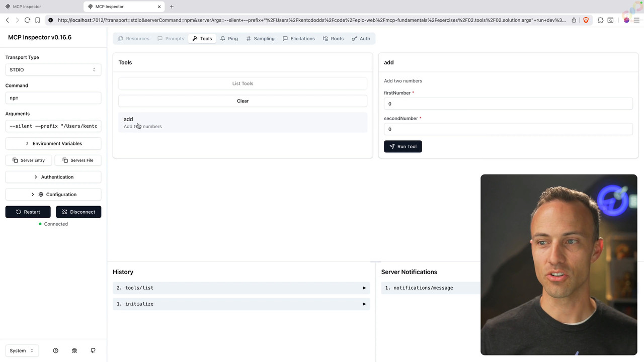Screen dimensions: 644x362
Task: Click the Clear button
Action: pos(243,101)
